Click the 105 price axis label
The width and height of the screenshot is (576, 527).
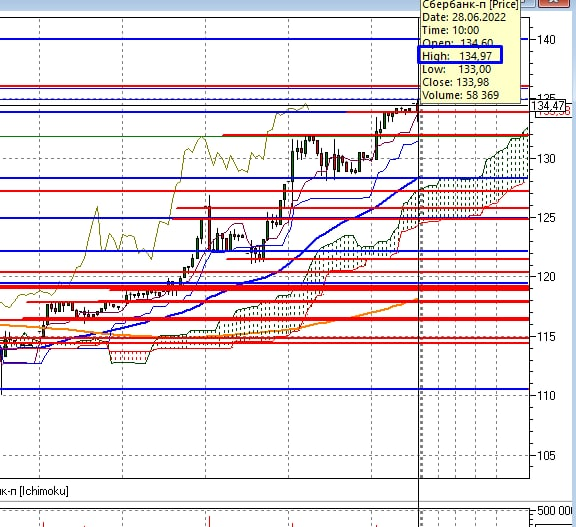(x=546, y=455)
